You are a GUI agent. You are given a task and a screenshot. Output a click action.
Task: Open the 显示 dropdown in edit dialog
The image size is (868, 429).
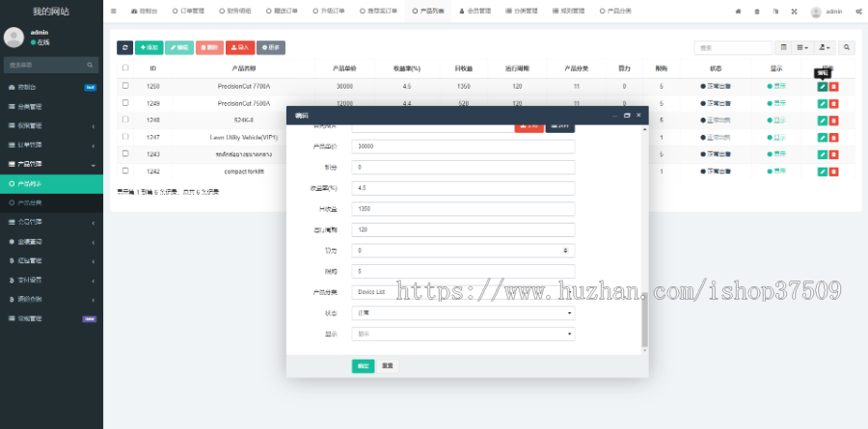(463, 335)
